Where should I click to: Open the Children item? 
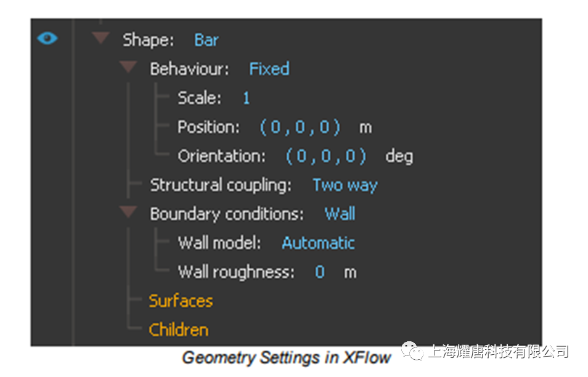[x=179, y=330]
